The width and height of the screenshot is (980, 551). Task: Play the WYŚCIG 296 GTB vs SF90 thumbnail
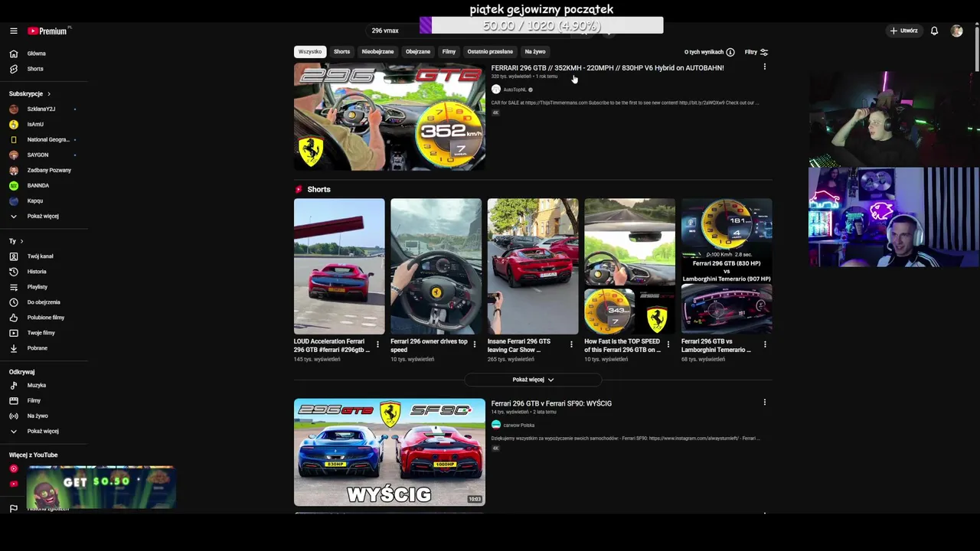389,452
